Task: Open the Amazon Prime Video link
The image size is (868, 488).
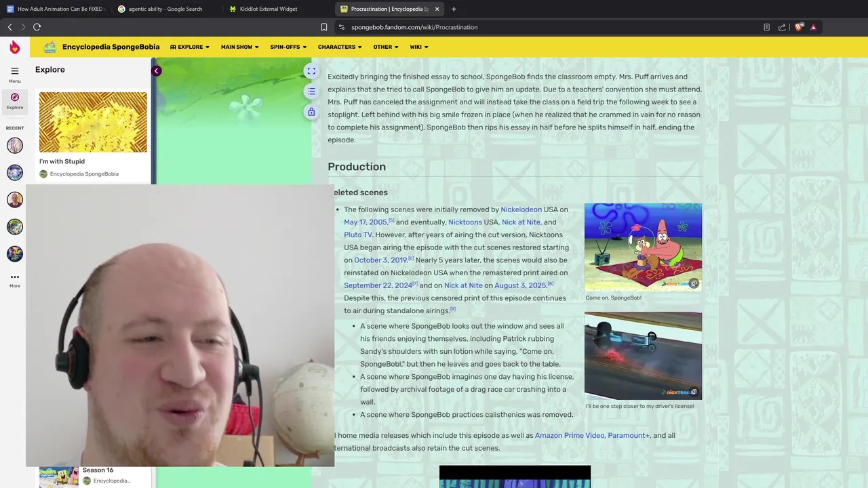Action: [x=570, y=435]
